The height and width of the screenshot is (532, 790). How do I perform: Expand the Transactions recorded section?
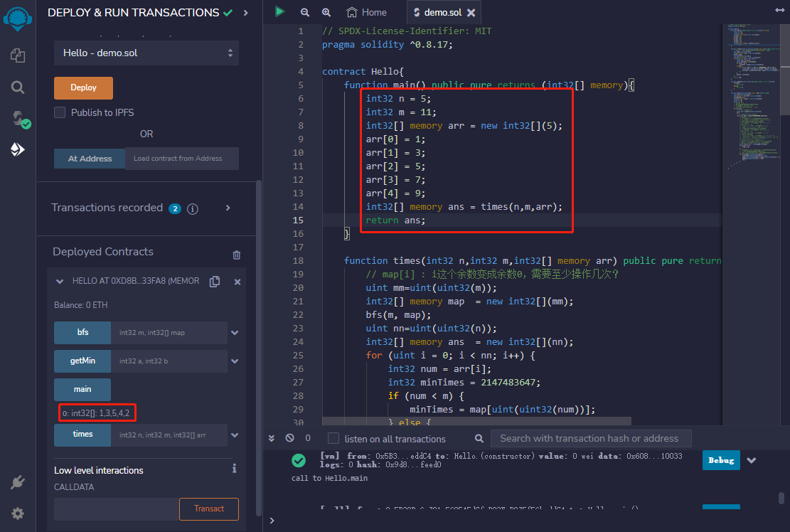click(x=228, y=208)
